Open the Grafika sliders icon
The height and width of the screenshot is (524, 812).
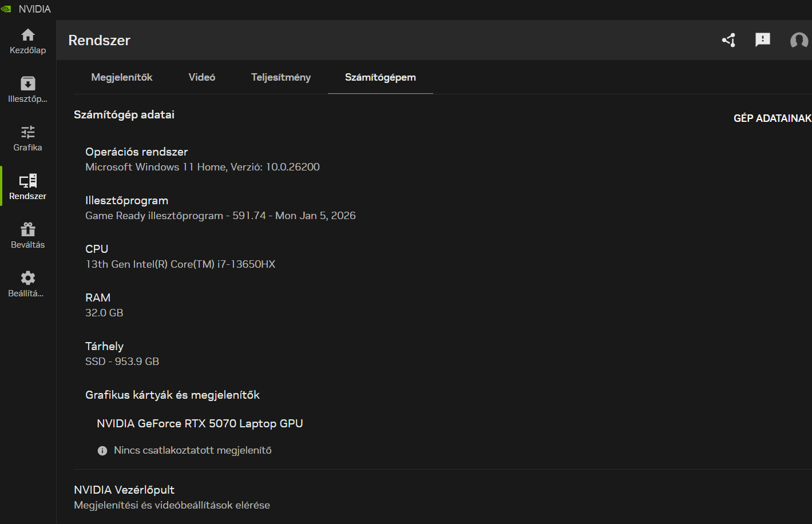click(28, 132)
